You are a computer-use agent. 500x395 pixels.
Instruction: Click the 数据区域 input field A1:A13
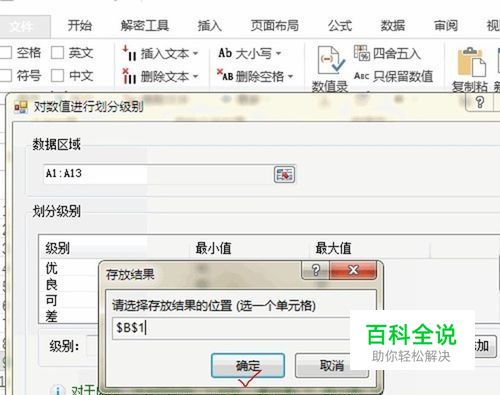coord(158,174)
